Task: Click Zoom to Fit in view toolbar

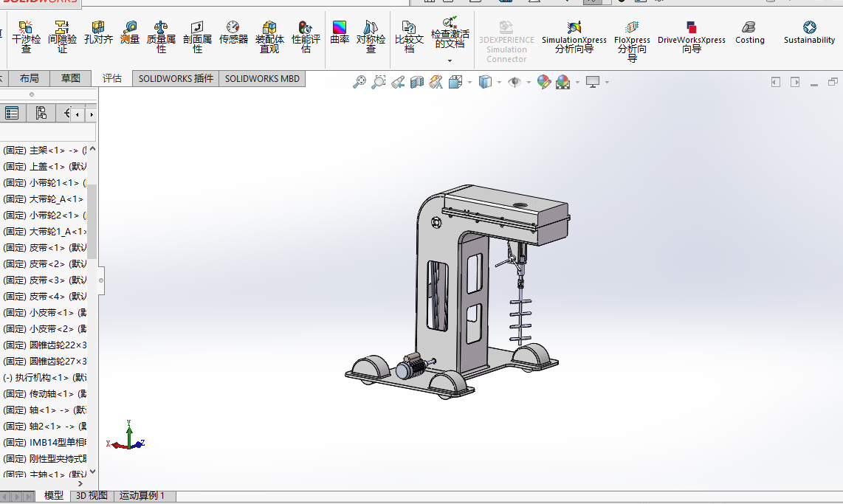Action: [x=359, y=82]
